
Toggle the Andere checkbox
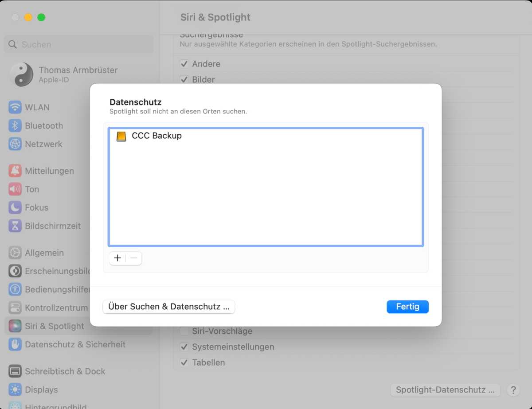[184, 64]
